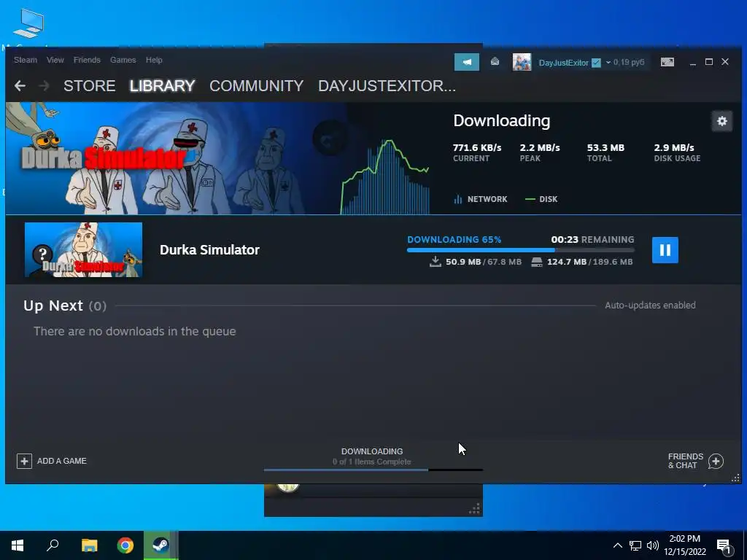The width and height of the screenshot is (747, 560).
Task: Open the View menu
Action: click(55, 60)
